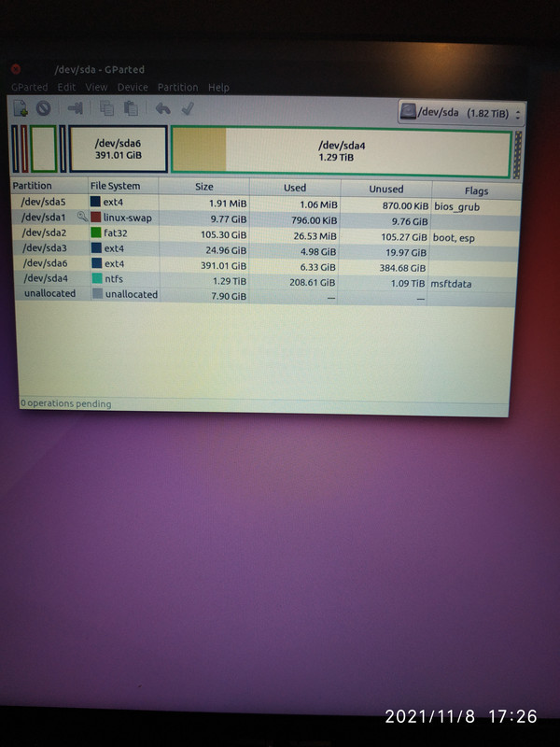Image resolution: width=560 pixels, height=747 pixels.
Task: Select the /dev/sda5 partition row
Action: [266, 204]
